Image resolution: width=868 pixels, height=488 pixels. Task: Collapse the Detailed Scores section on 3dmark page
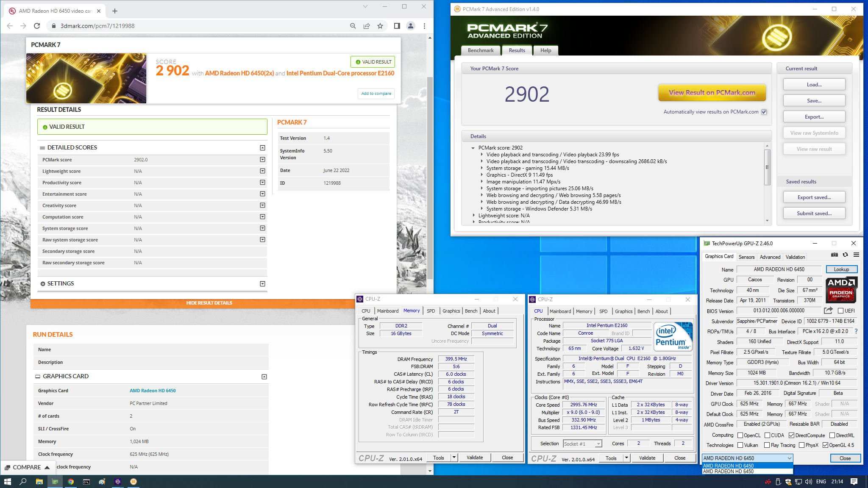[262, 148]
